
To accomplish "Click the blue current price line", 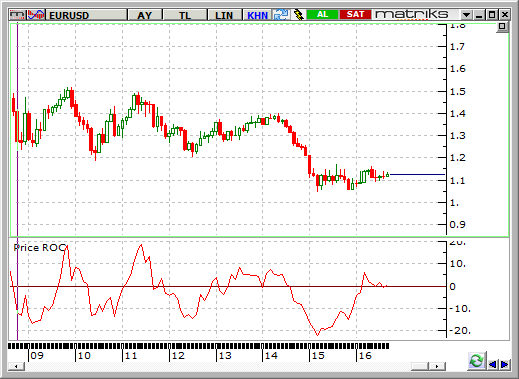I will tap(417, 174).
